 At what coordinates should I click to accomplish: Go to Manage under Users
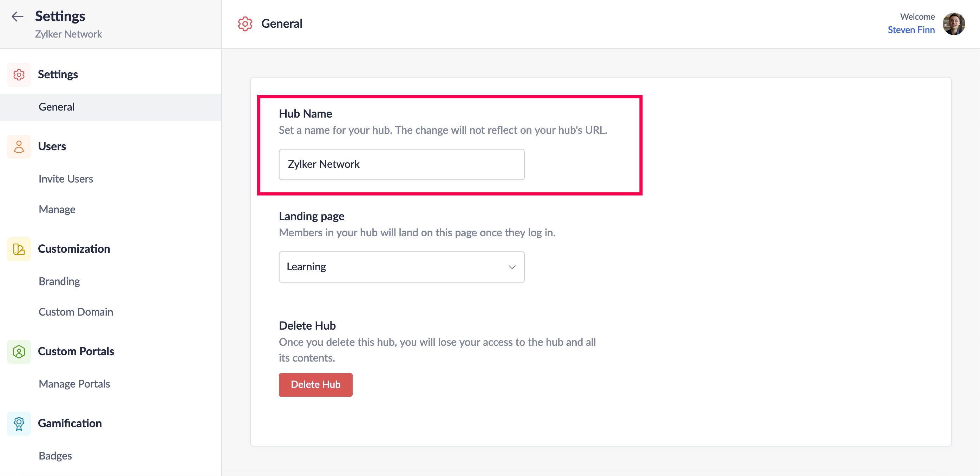coord(57,210)
